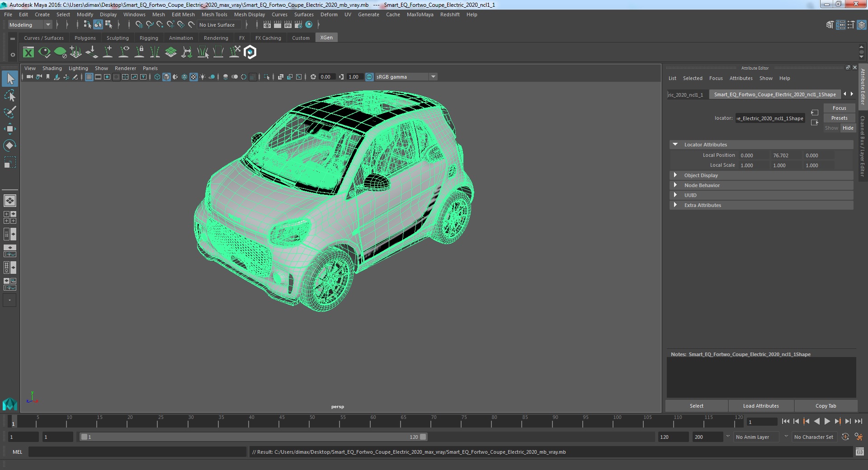Screen dimensions: 868x470
Task: Click the white hexagon cube shelf icon
Action: click(250, 52)
